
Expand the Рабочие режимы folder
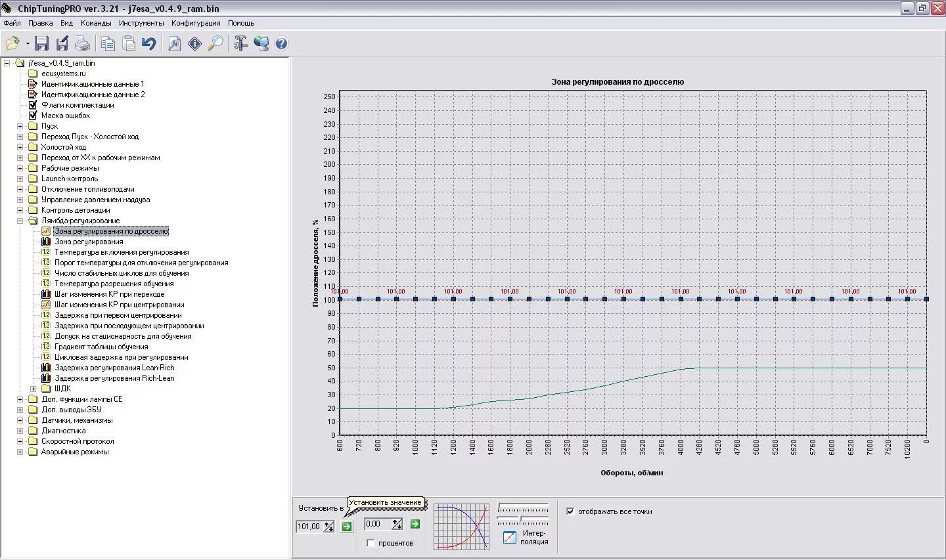20,168
